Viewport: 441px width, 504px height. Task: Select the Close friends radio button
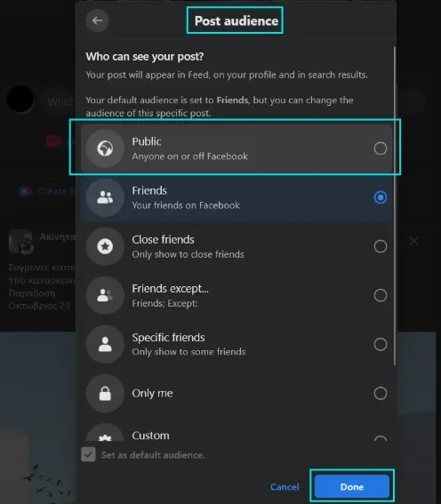click(381, 246)
